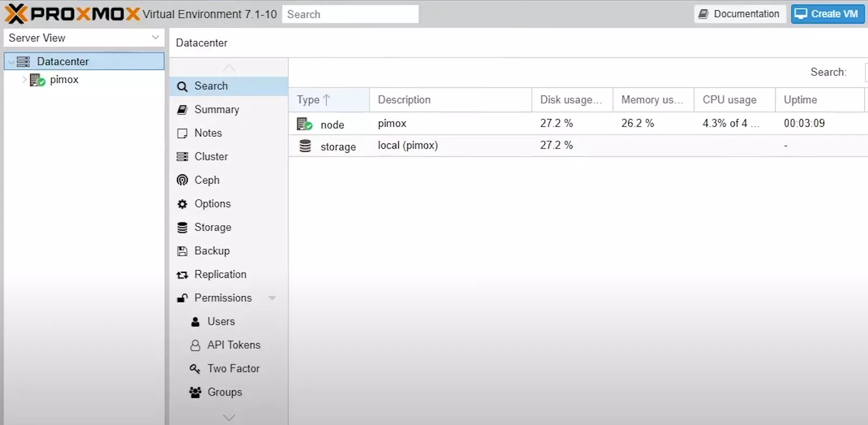Image resolution: width=868 pixels, height=425 pixels.
Task: Click the Options gear icon
Action: tap(182, 204)
